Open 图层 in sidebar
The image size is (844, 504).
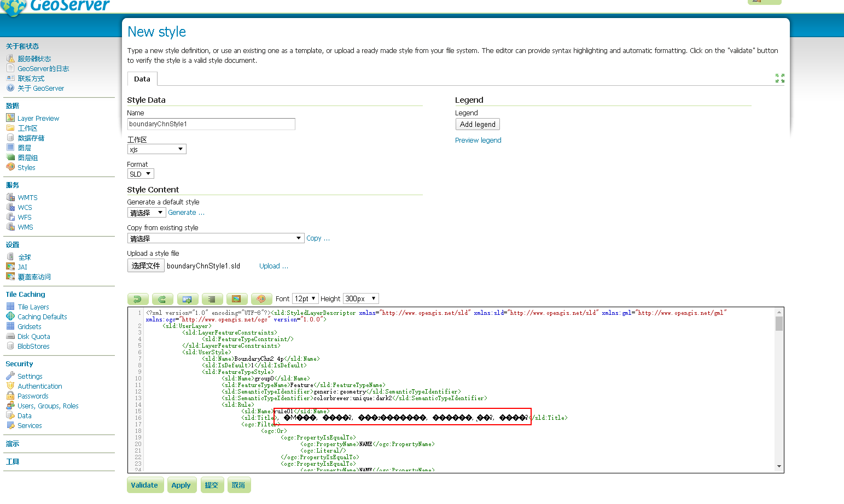coord(24,148)
